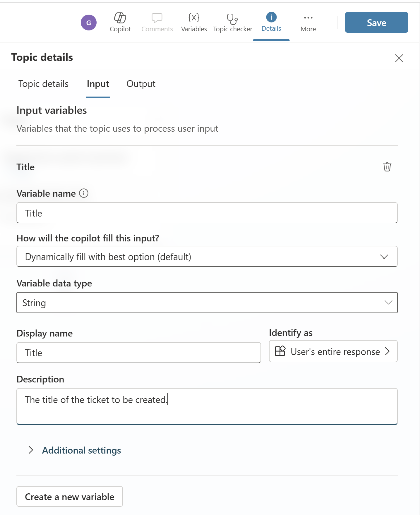The height and width of the screenshot is (515, 420).
Task: Open the Variable data type dropdown
Action: 207,303
